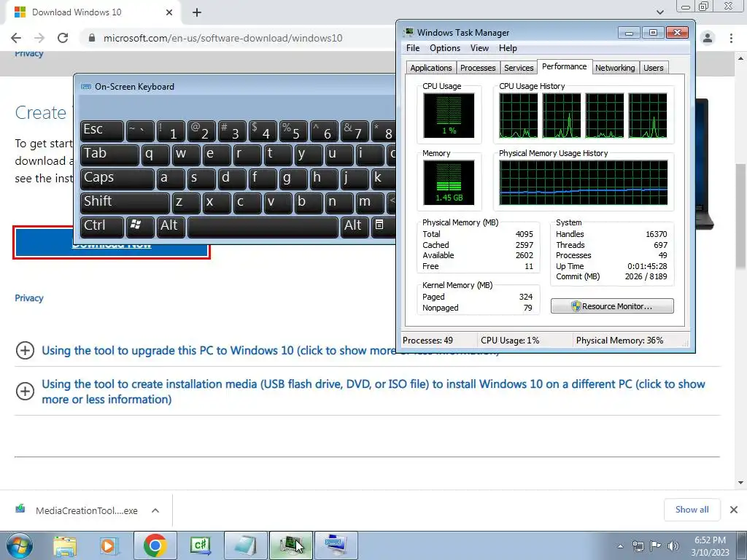Click the address bar URL
The height and width of the screenshot is (560, 747).
(223, 38)
